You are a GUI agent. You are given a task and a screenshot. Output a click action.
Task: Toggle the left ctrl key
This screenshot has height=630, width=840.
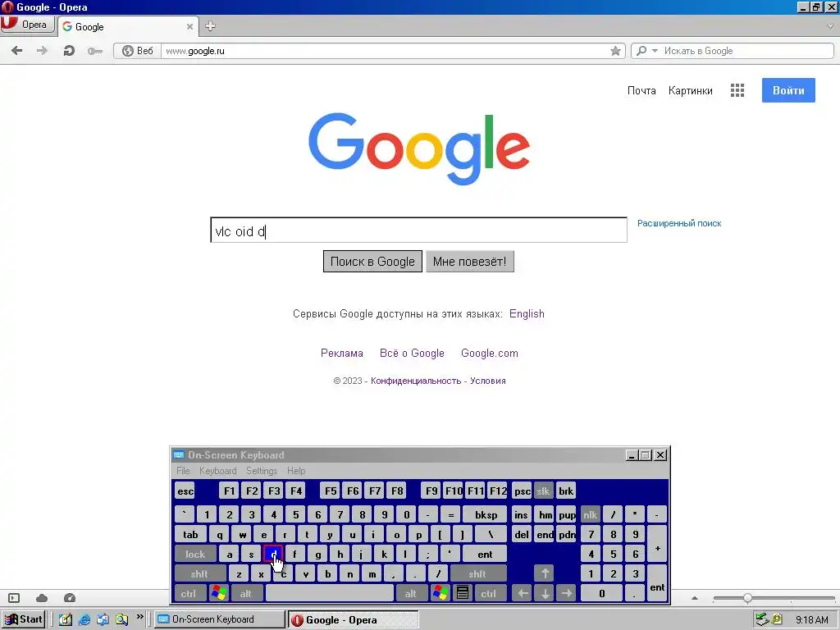click(189, 594)
